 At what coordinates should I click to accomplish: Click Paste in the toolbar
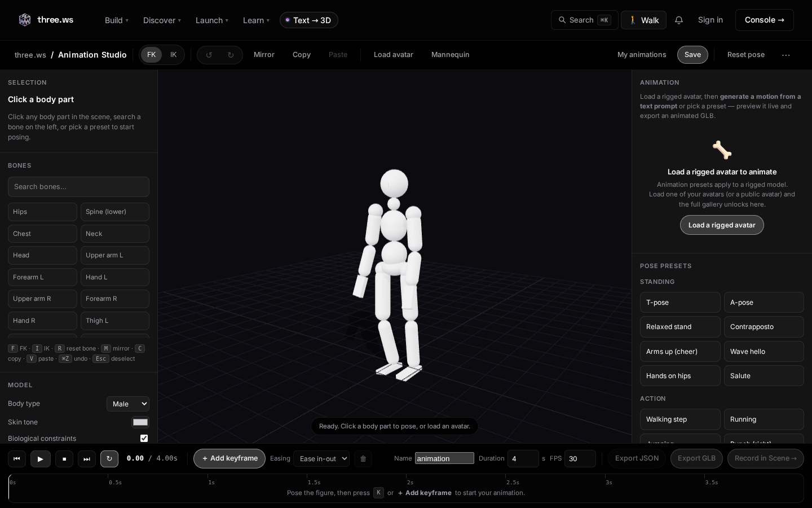tap(338, 55)
